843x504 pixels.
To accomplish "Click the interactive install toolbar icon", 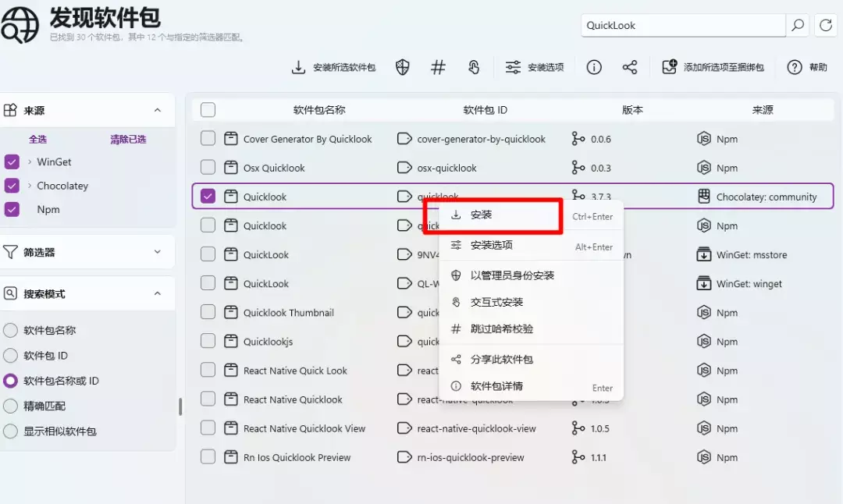I will coord(474,67).
